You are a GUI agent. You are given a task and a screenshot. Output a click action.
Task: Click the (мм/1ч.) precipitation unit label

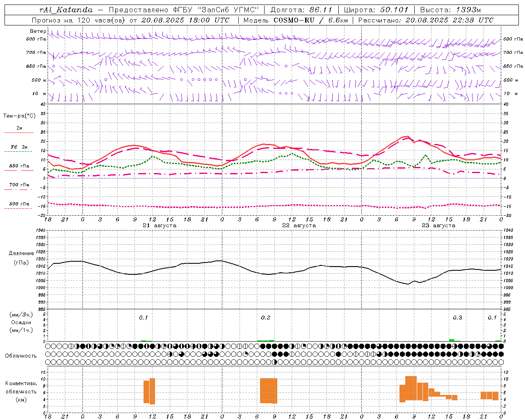(21, 330)
